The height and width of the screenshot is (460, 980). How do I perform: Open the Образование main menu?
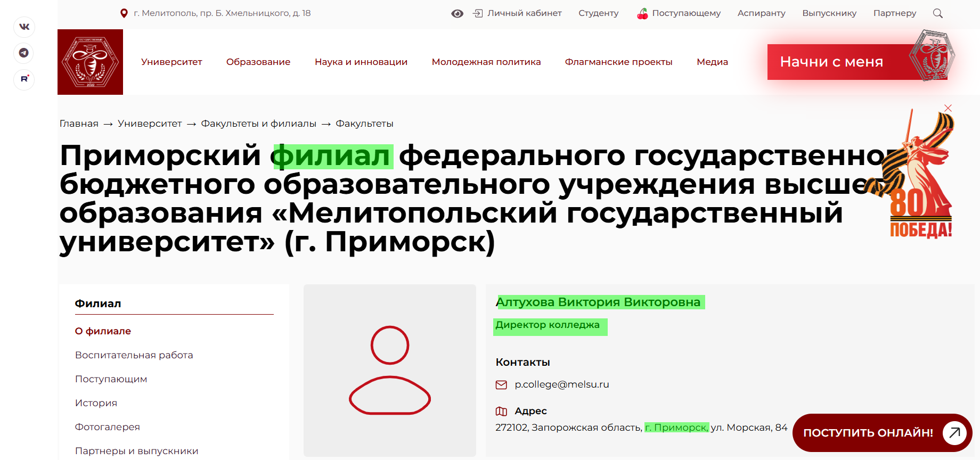pyautogui.click(x=258, y=62)
